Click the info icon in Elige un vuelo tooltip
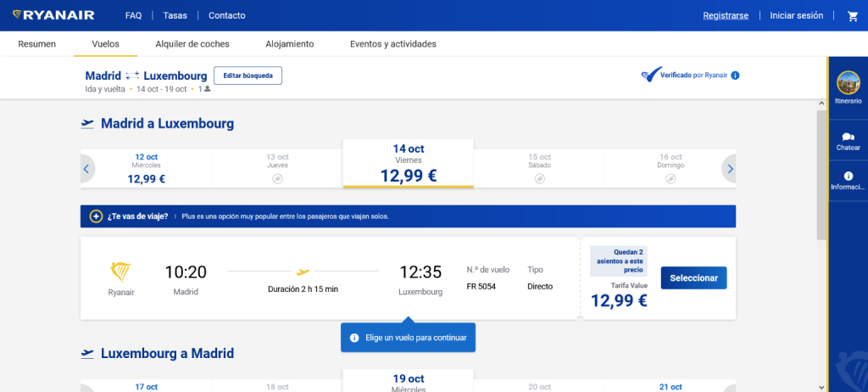Image resolution: width=868 pixels, height=392 pixels. point(355,338)
